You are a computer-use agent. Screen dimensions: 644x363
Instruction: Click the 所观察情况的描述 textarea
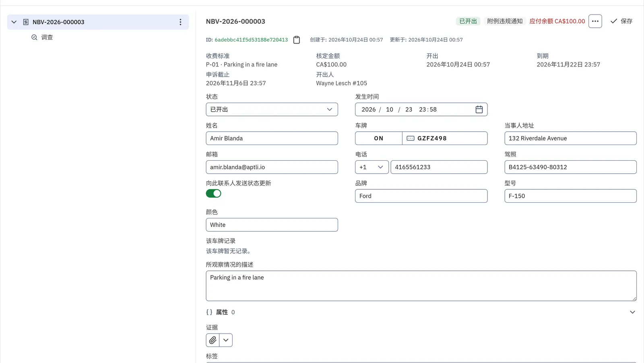(421, 286)
